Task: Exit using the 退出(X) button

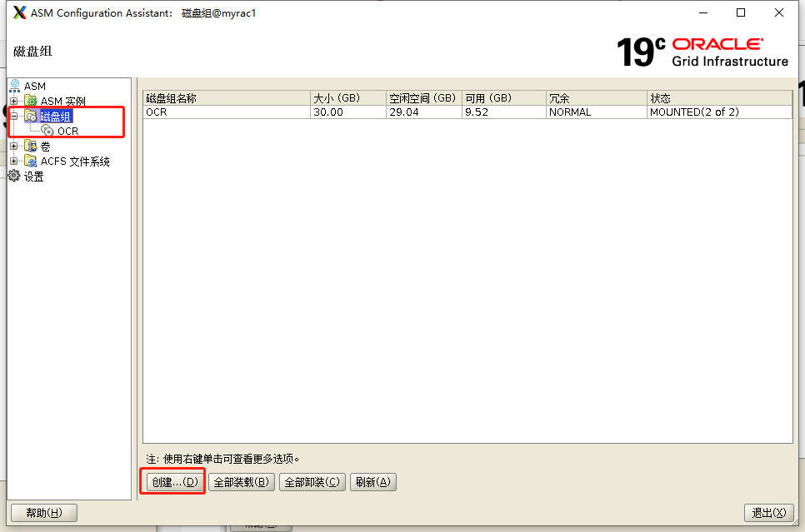Action: pos(768,513)
